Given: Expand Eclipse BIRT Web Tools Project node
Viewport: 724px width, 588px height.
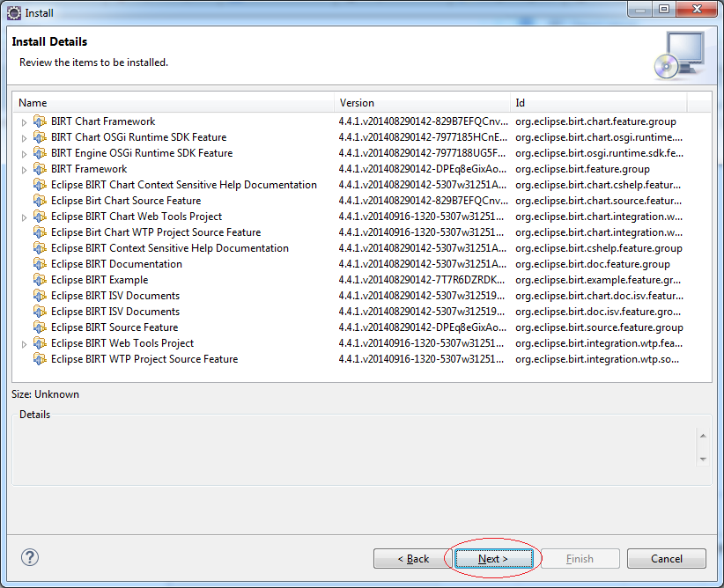Looking at the screenshot, I should click(24, 344).
